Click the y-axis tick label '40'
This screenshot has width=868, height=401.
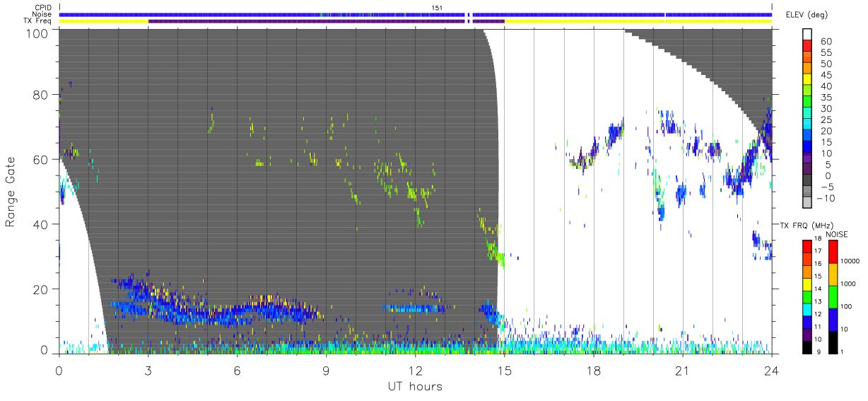[41, 224]
